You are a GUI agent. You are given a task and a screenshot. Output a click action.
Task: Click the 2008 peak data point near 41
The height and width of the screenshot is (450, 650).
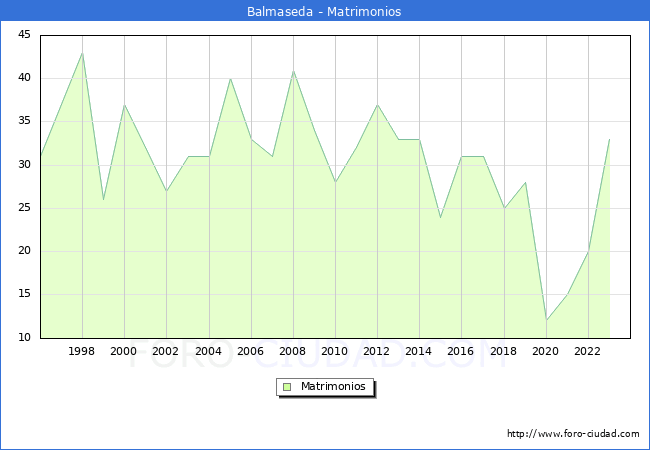click(x=293, y=71)
